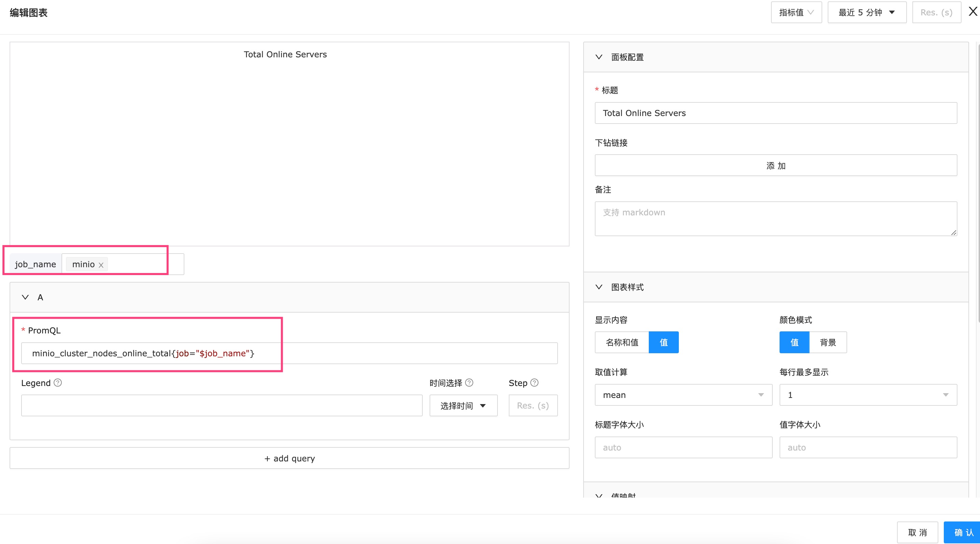
Task: Open the 每行最多显示 dropdown
Action: click(868, 395)
